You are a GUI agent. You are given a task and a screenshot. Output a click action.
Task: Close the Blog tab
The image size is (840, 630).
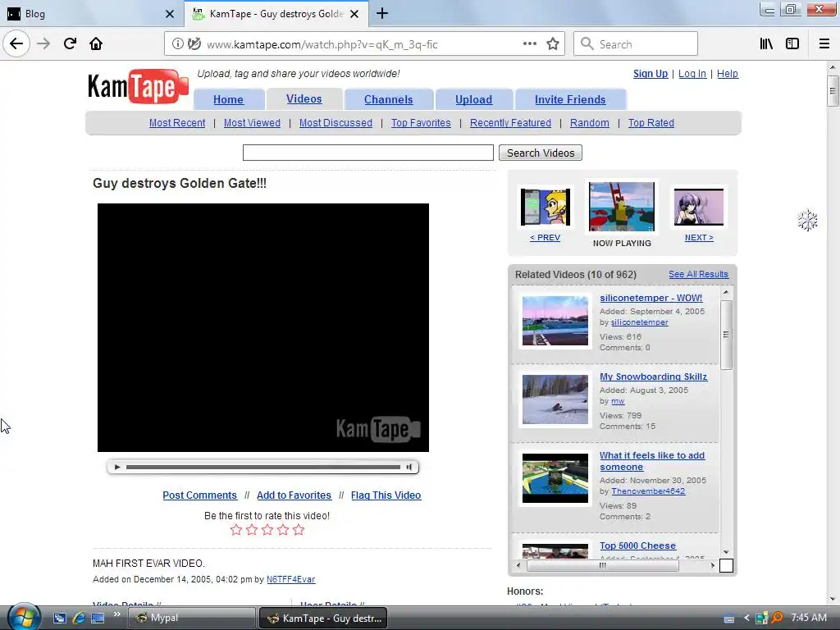169,14
